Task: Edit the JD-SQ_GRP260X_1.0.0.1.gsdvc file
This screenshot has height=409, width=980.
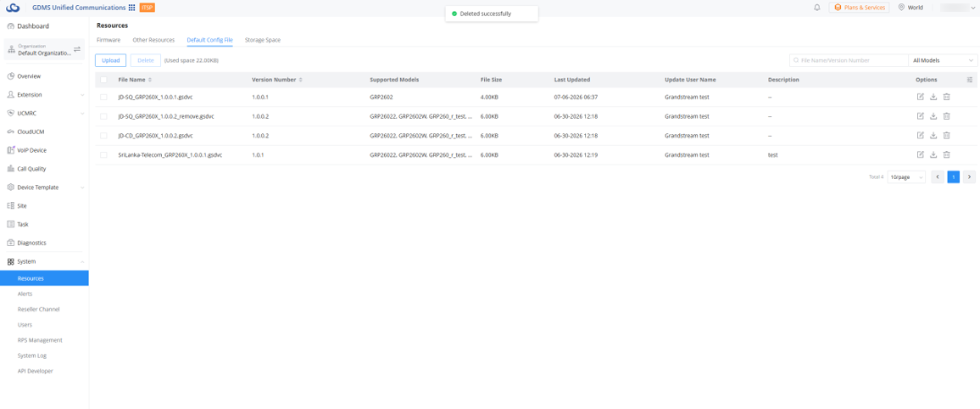Action: 920,97
